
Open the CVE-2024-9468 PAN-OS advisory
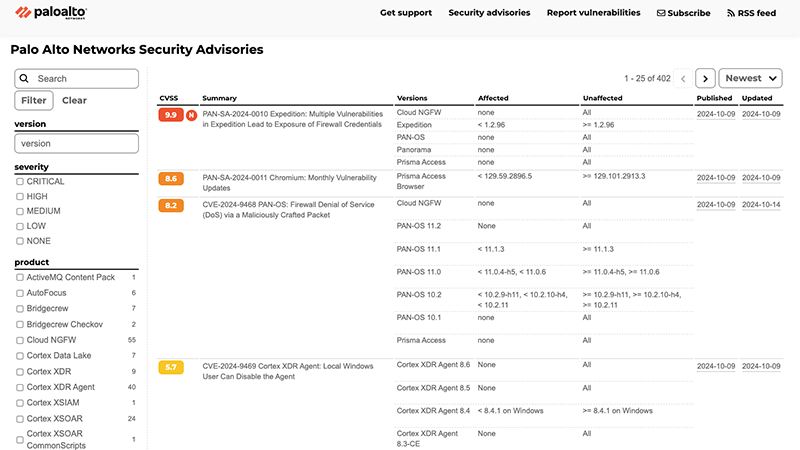coord(288,210)
